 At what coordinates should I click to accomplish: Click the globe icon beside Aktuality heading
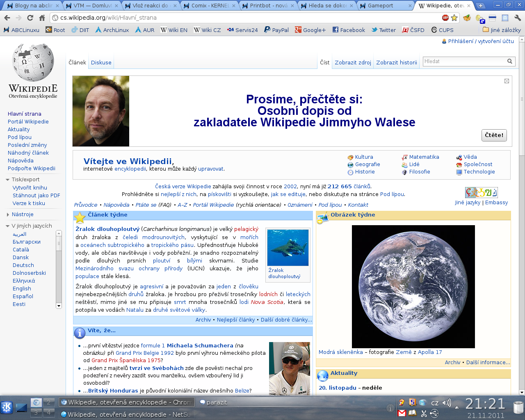click(323, 375)
